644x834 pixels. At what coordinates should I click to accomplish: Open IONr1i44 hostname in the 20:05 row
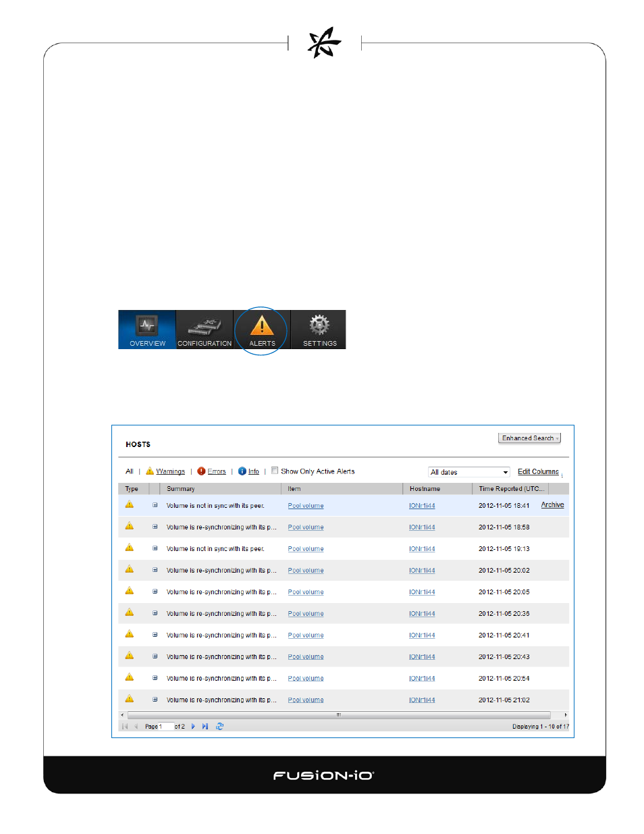pos(422,592)
